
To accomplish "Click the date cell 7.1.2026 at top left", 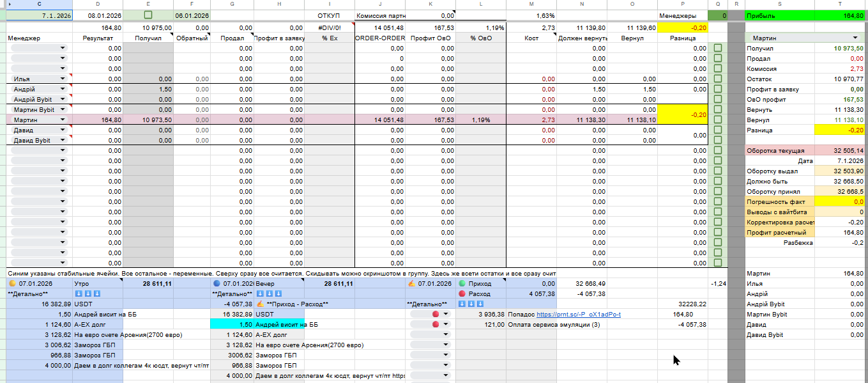I will 39,15.
